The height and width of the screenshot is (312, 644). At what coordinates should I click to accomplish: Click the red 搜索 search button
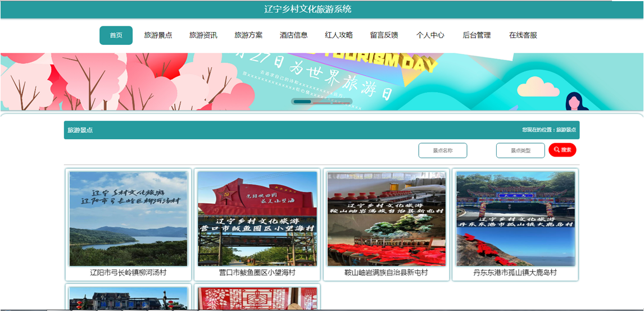tap(562, 150)
